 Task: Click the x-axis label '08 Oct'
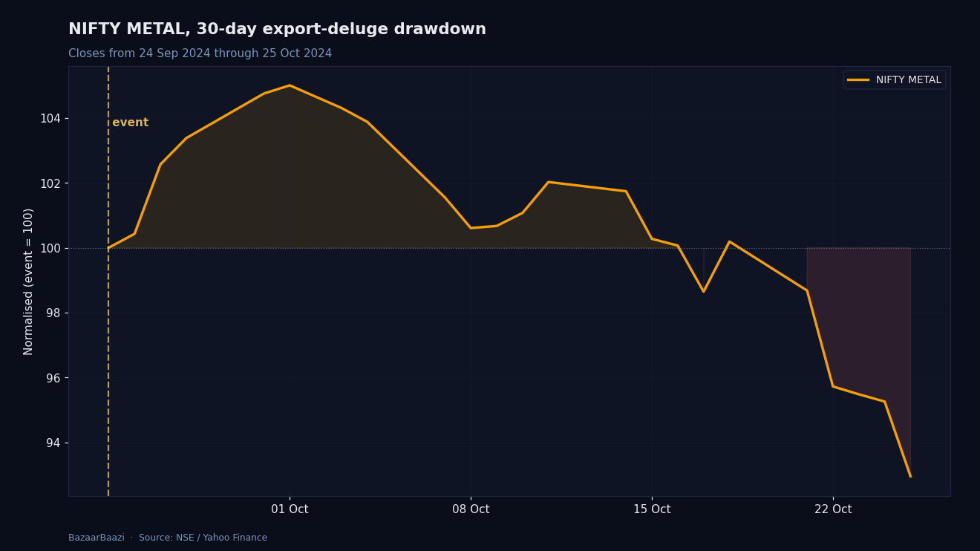tap(471, 509)
